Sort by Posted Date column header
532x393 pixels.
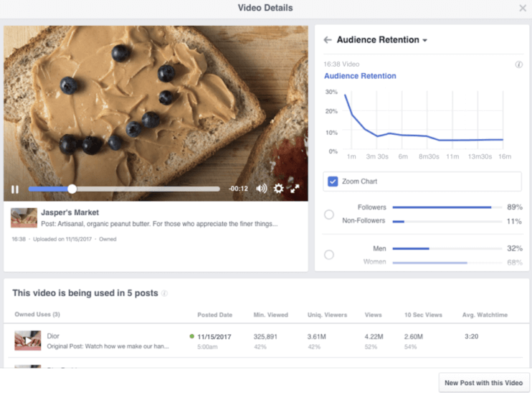pyautogui.click(x=214, y=315)
